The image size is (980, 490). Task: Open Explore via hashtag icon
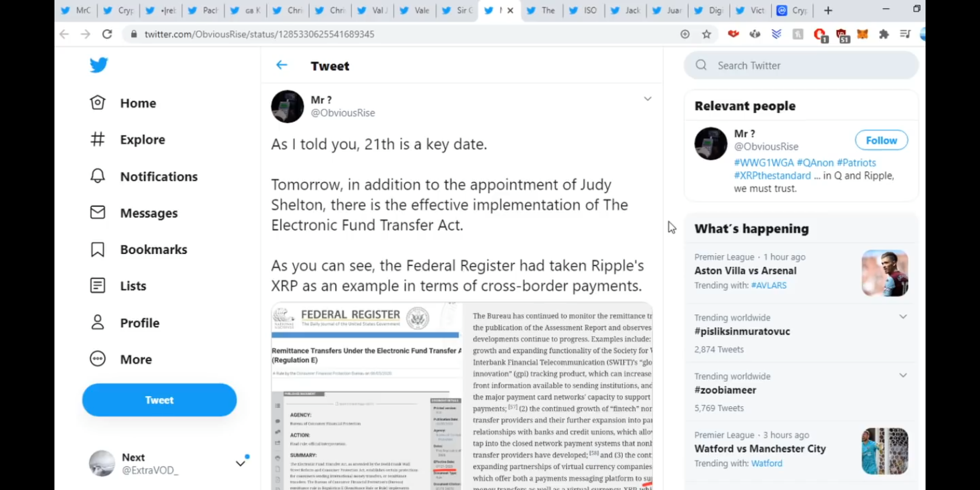98,139
